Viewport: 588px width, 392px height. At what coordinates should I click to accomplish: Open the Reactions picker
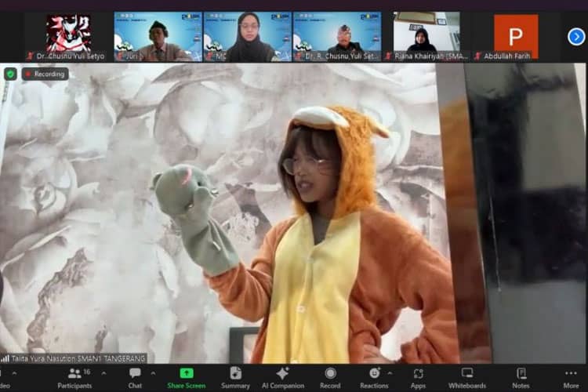(374, 378)
